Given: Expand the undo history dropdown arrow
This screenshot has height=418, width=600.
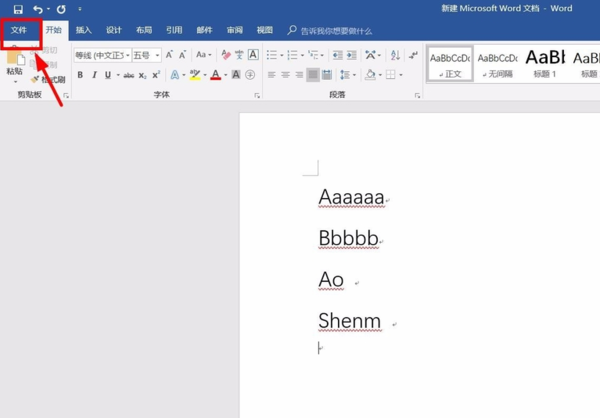Looking at the screenshot, I should click(x=49, y=9).
